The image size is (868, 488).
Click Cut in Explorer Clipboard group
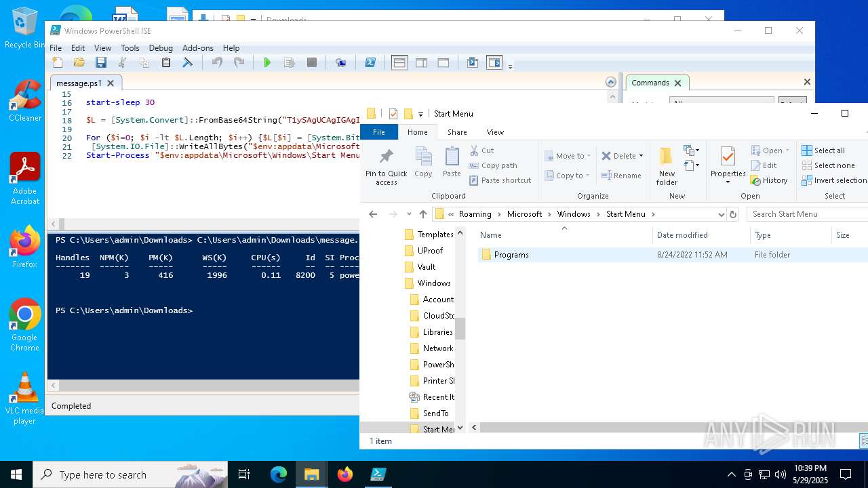coord(481,150)
